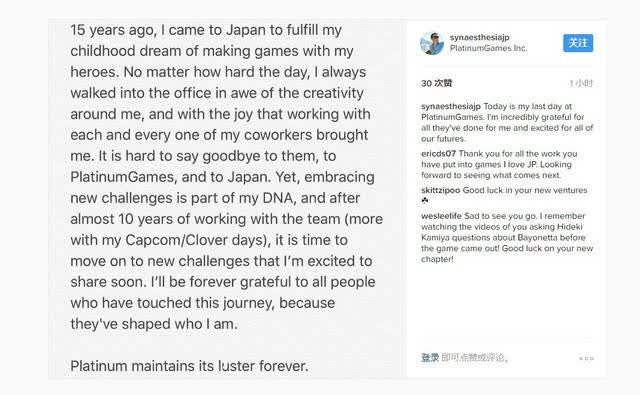640x395 pixels.
Task: Open the three-dots more options icon
Action: pyautogui.click(x=586, y=358)
